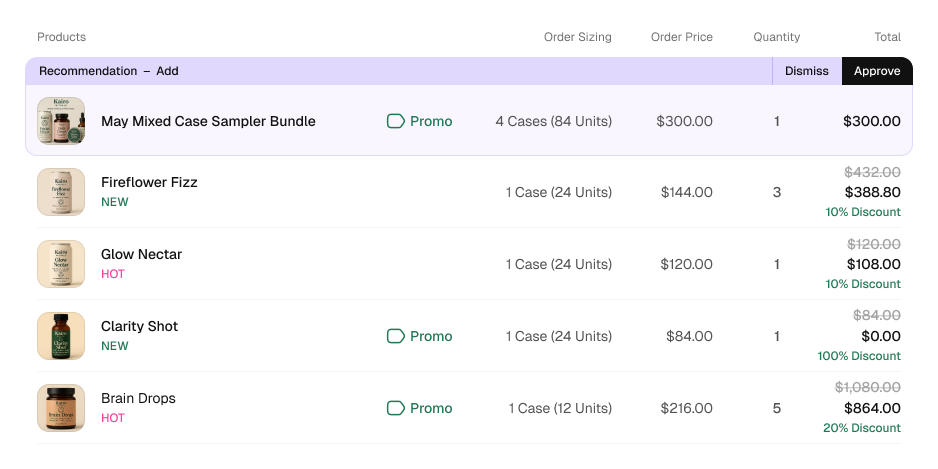Sort by the Order Price column header

pyautogui.click(x=682, y=37)
